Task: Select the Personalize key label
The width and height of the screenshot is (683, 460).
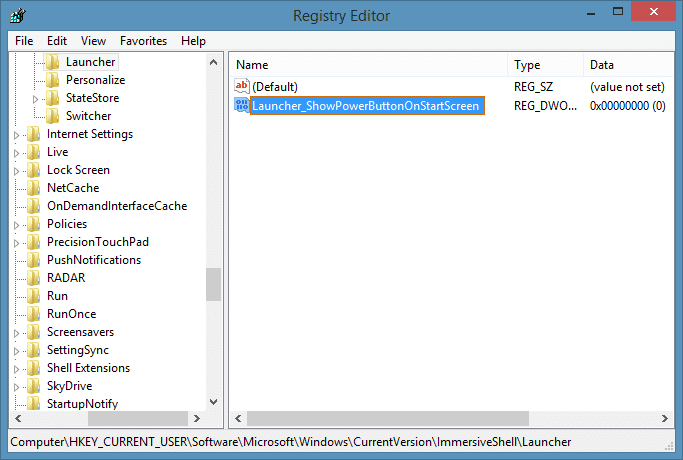Action: [x=95, y=80]
